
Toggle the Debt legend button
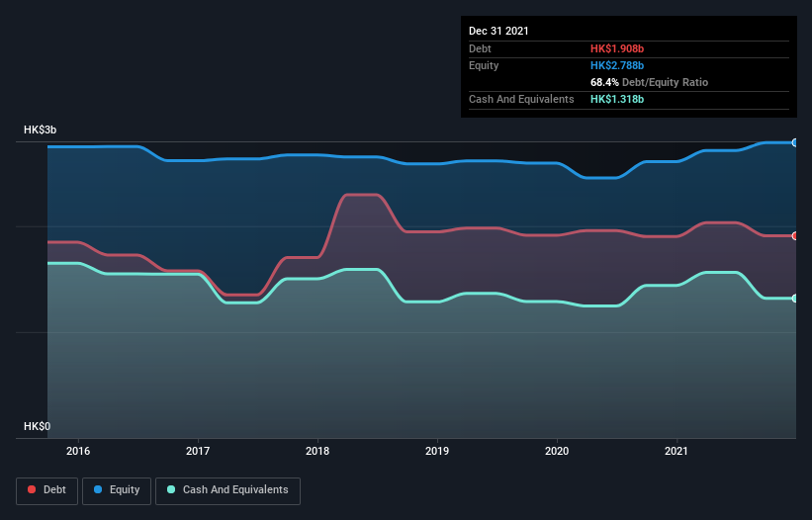coord(46,490)
